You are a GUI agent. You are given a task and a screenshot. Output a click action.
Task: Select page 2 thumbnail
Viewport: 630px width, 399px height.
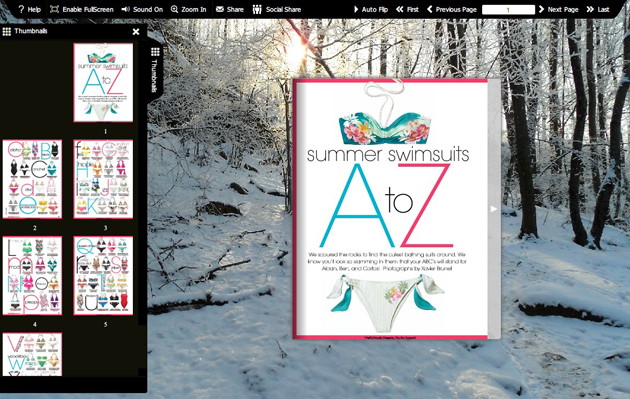click(33, 179)
